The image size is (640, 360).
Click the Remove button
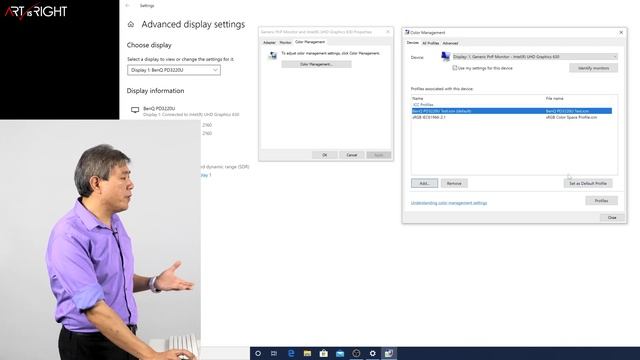pos(454,183)
